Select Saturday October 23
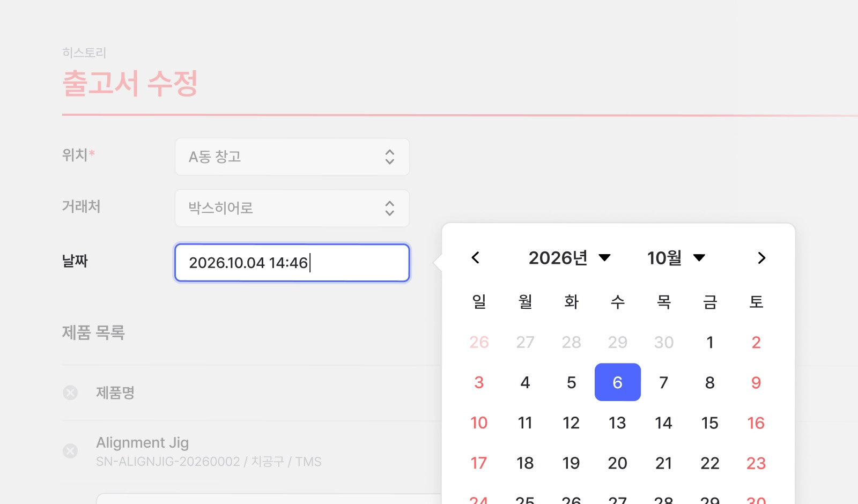 pyautogui.click(x=756, y=463)
